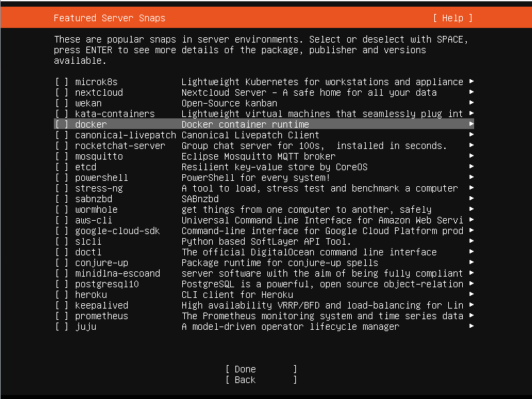Viewport: 532px width, 399px height.
Task: Enable the canonical-livepatch checkbox
Action: coord(62,135)
